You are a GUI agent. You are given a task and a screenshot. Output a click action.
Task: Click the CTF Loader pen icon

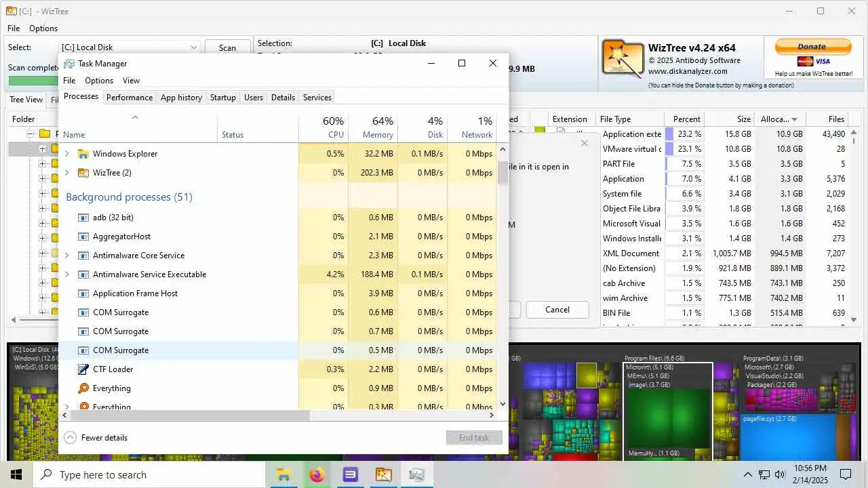point(83,369)
